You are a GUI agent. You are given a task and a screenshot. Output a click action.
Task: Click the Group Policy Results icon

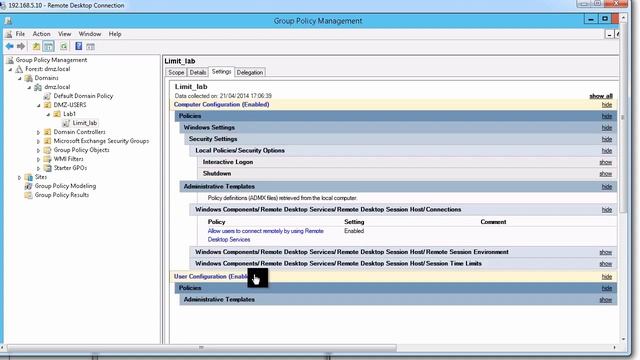click(x=29, y=195)
